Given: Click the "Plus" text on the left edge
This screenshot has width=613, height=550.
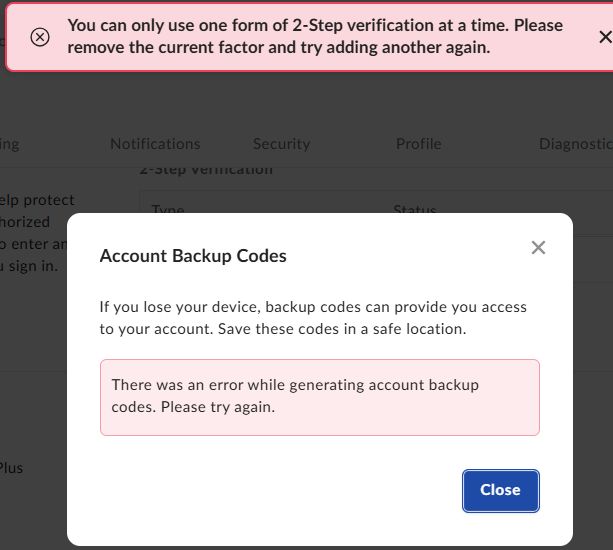Looking at the screenshot, I should click(x=11, y=467).
